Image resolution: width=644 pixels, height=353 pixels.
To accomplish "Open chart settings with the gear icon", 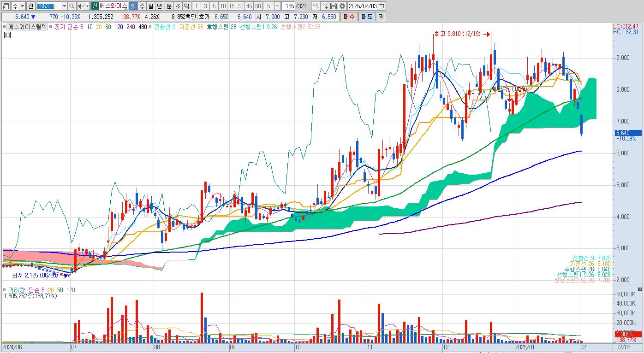I will pyautogui.click(x=342, y=6).
